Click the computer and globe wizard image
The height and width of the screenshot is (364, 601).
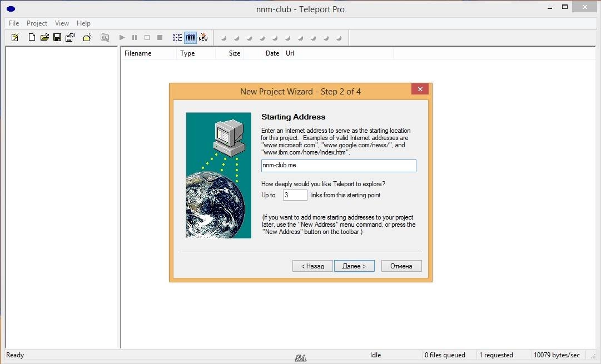[218, 175]
